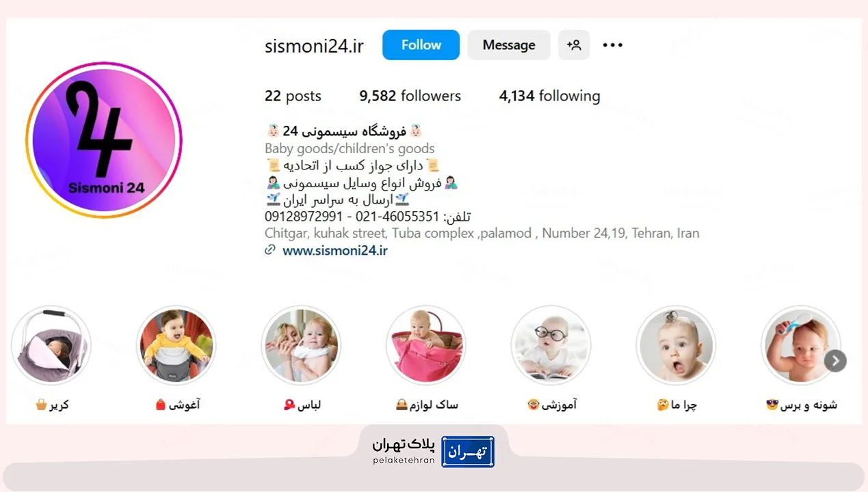Click the pelaketehran logo at bottom
This screenshot has height=492, width=868.
tap(434, 451)
